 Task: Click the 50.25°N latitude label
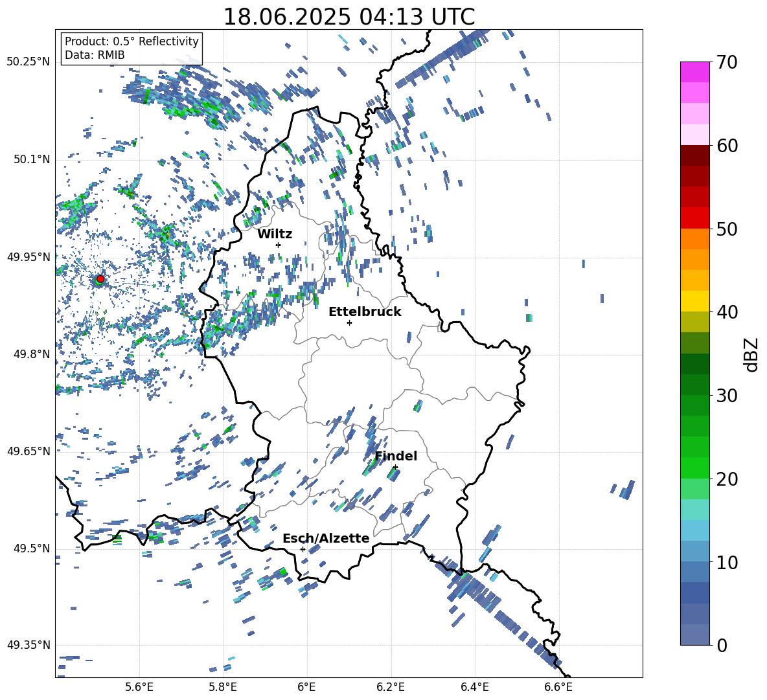(29, 62)
